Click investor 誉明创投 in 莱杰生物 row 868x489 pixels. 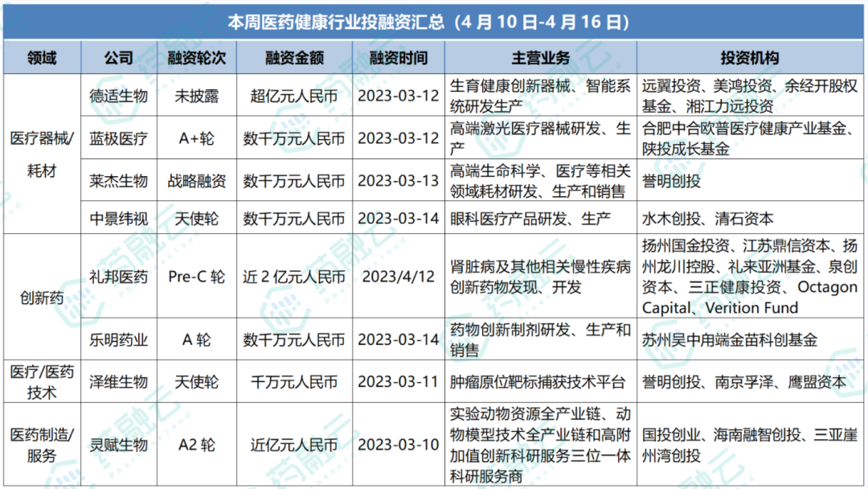[671, 180]
